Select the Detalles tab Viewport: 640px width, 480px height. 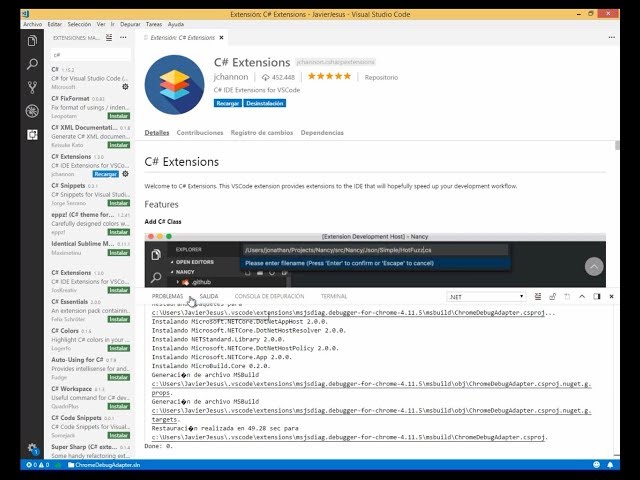(x=157, y=133)
